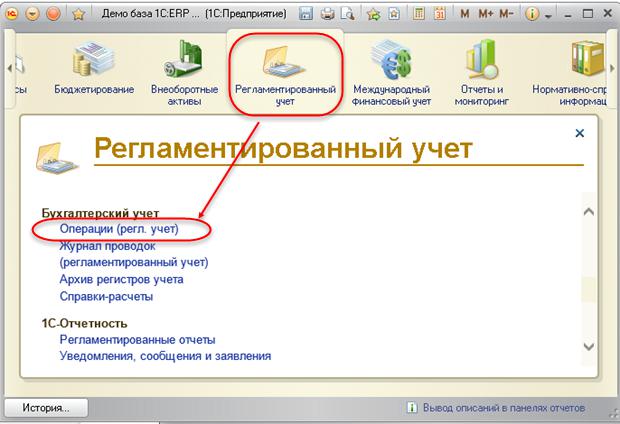Expand the small arrow next to info icon
This screenshot has width=620, height=424.
click(x=548, y=16)
